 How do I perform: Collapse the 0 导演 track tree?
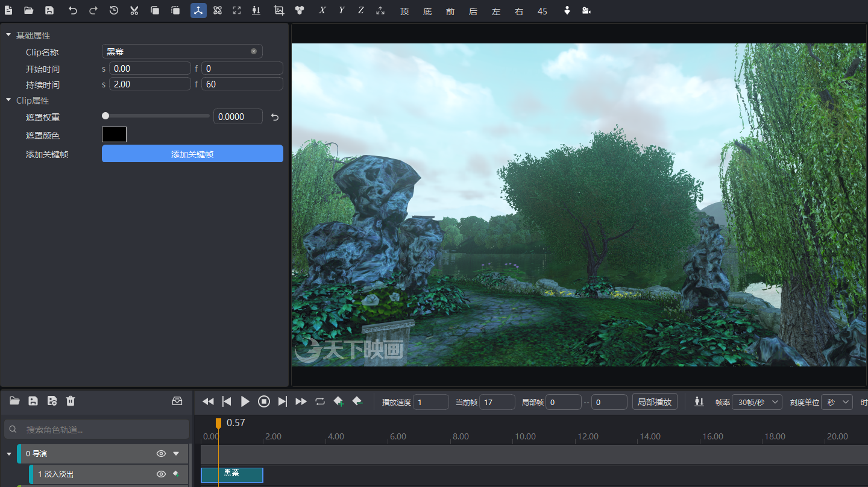pos(9,453)
